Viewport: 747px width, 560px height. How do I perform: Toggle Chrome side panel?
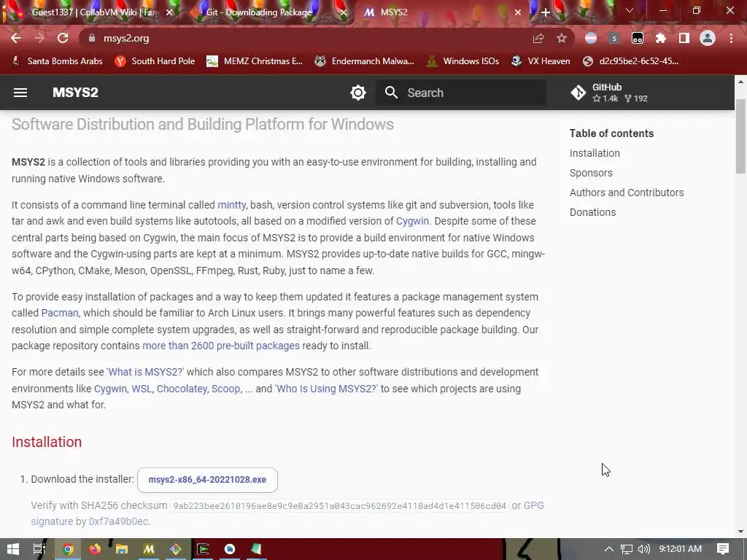684,38
